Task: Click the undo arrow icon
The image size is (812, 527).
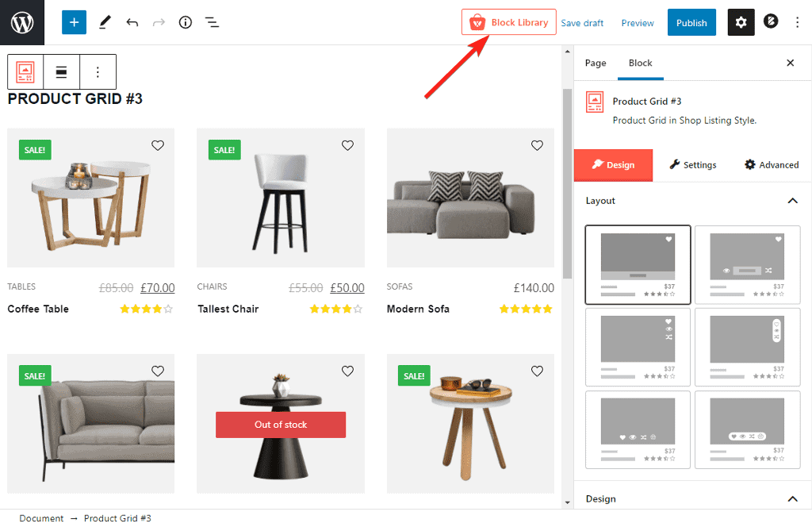Action: pyautogui.click(x=132, y=22)
